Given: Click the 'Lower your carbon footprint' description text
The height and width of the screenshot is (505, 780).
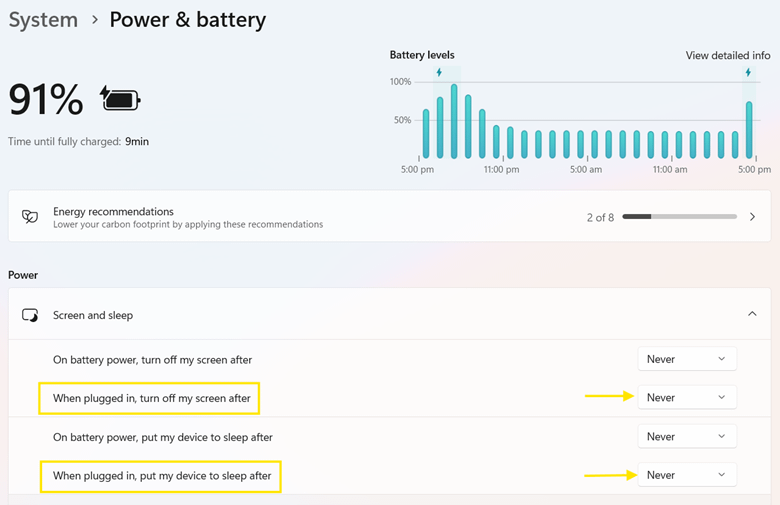Looking at the screenshot, I should coord(188,224).
